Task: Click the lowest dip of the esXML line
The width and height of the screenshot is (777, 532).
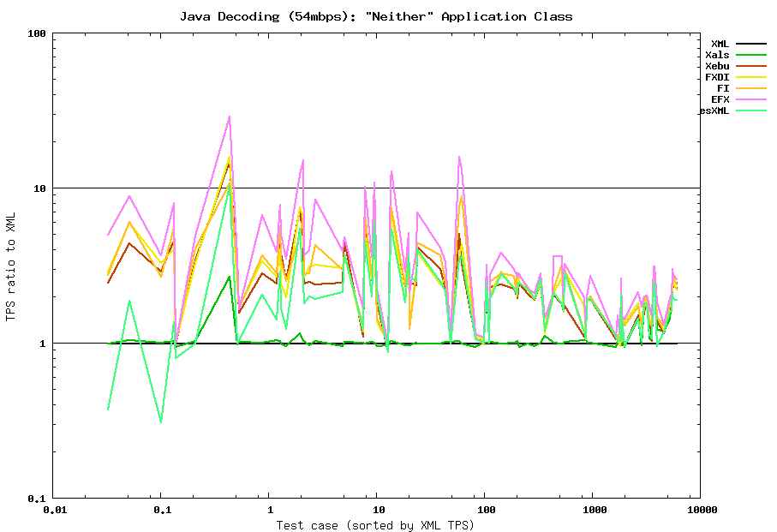Action: click(160, 422)
